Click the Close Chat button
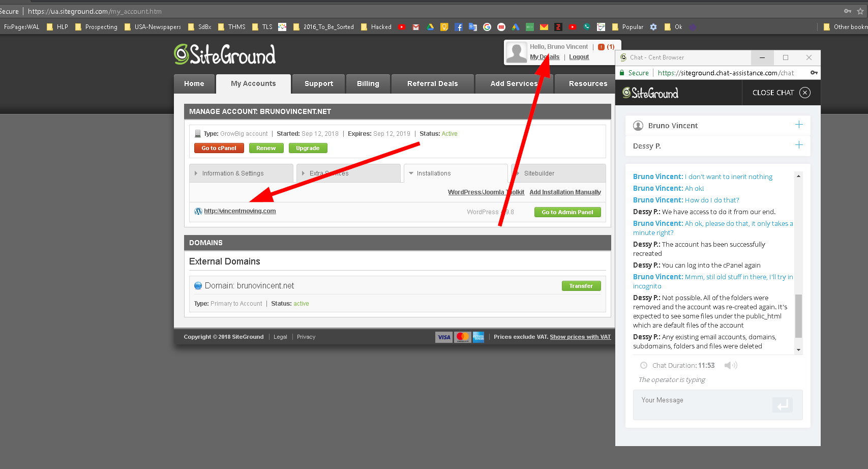This screenshot has width=868, height=469. [x=781, y=93]
